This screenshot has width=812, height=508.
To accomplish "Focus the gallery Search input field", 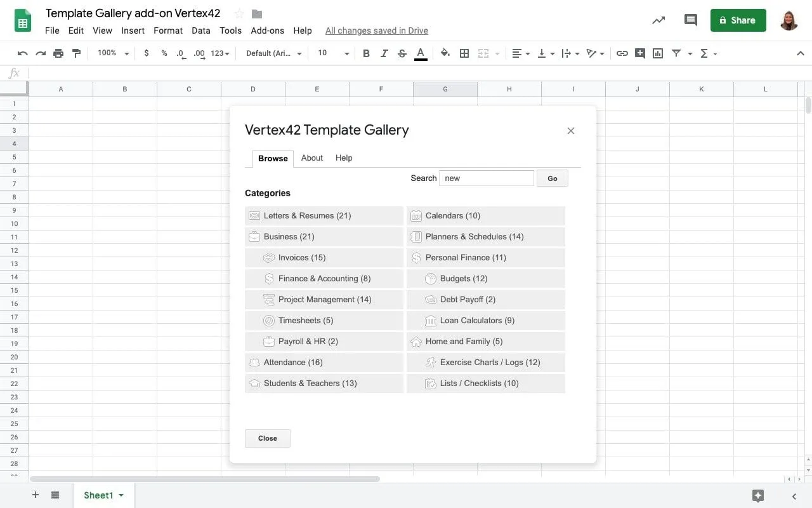I will pyautogui.click(x=487, y=178).
